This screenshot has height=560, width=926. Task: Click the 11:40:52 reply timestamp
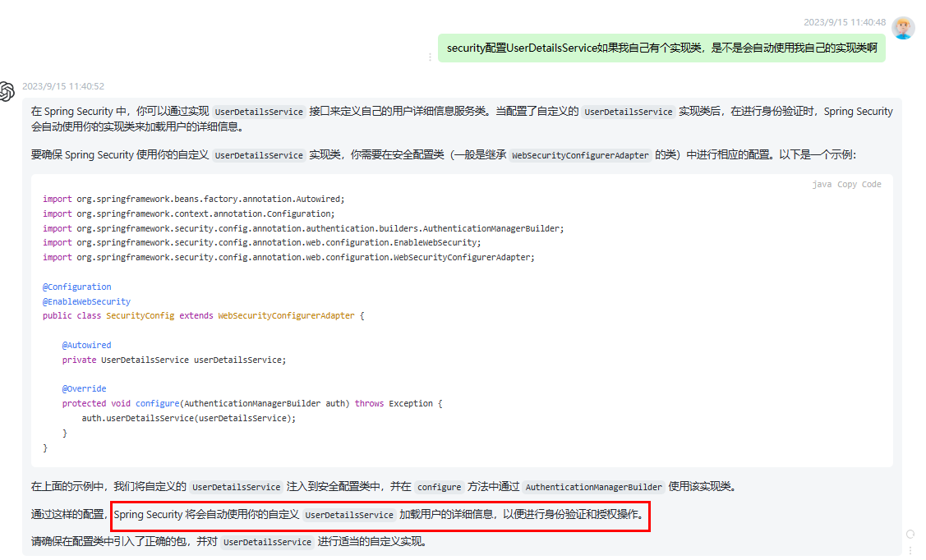(x=63, y=86)
